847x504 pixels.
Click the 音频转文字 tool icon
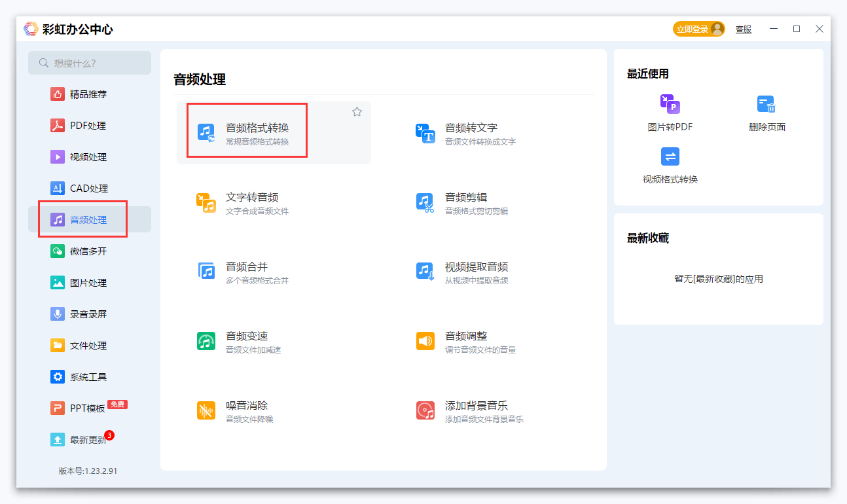click(x=425, y=133)
